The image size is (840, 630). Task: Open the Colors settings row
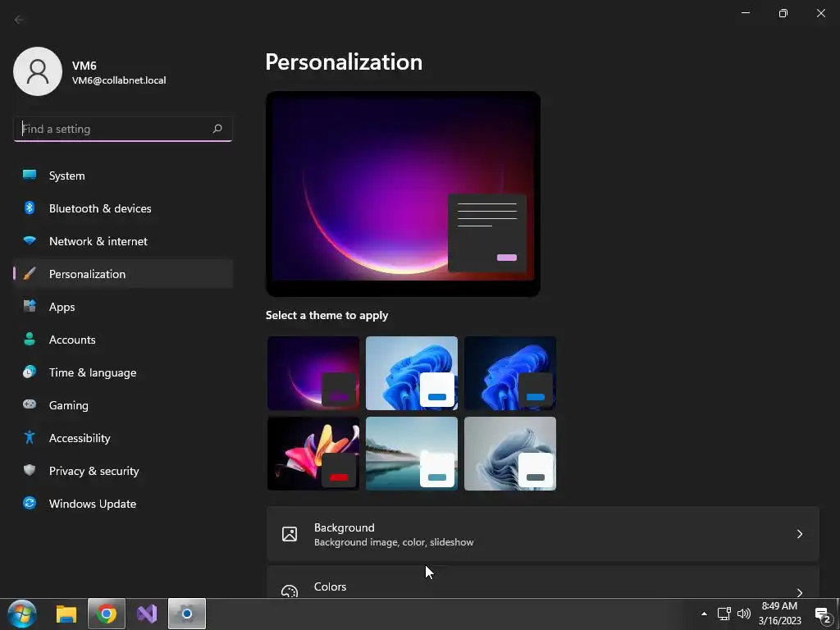(543, 582)
